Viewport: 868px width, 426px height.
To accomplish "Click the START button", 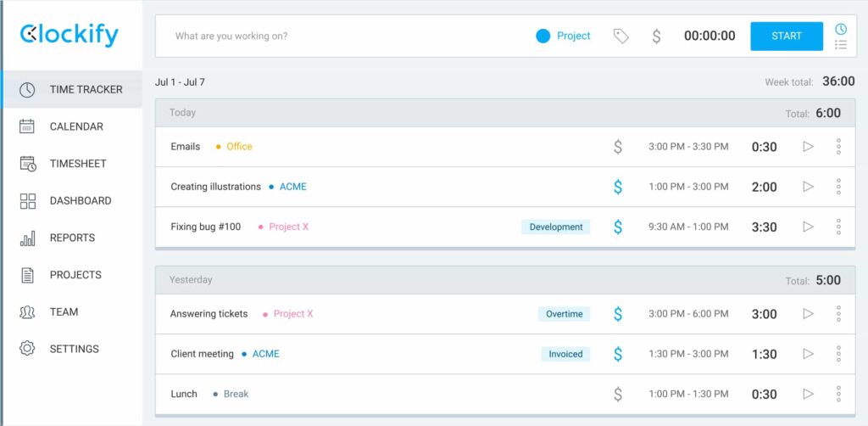I will [x=787, y=36].
